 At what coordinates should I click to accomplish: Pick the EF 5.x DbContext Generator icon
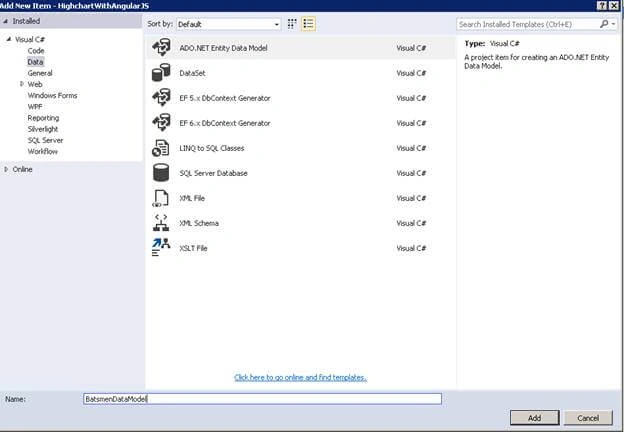click(161, 98)
